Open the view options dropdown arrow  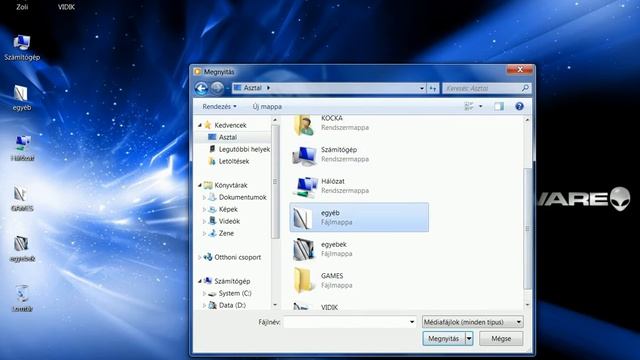[480, 107]
